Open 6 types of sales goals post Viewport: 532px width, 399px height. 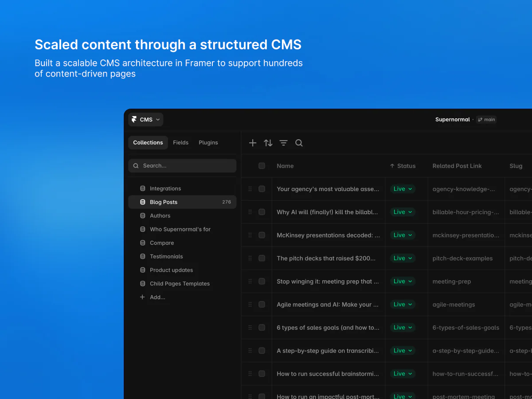click(x=328, y=328)
